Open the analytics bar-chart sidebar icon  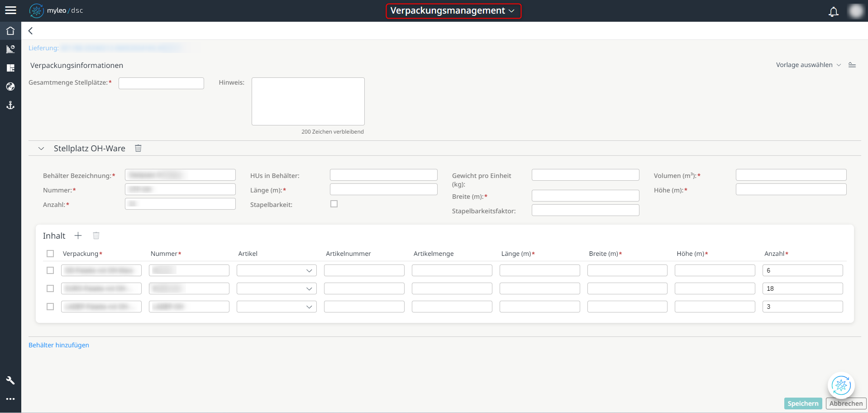tap(10, 49)
